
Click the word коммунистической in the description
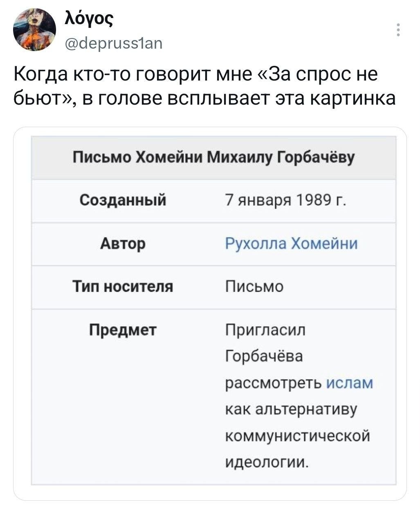(298, 436)
